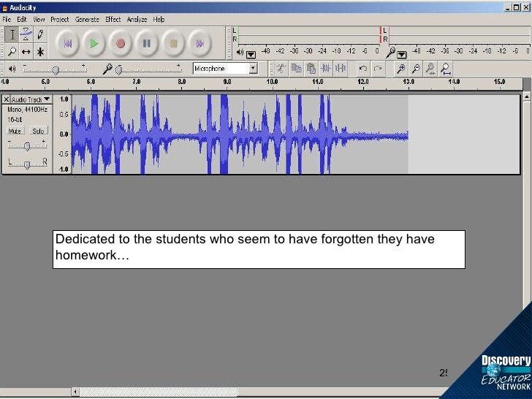532x399 pixels.
Task: Open the Project menu
Action: (60, 19)
